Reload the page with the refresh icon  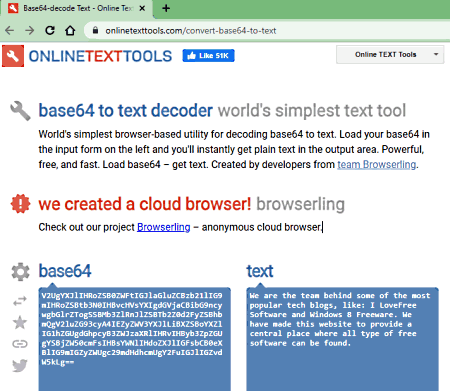(x=50, y=31)
